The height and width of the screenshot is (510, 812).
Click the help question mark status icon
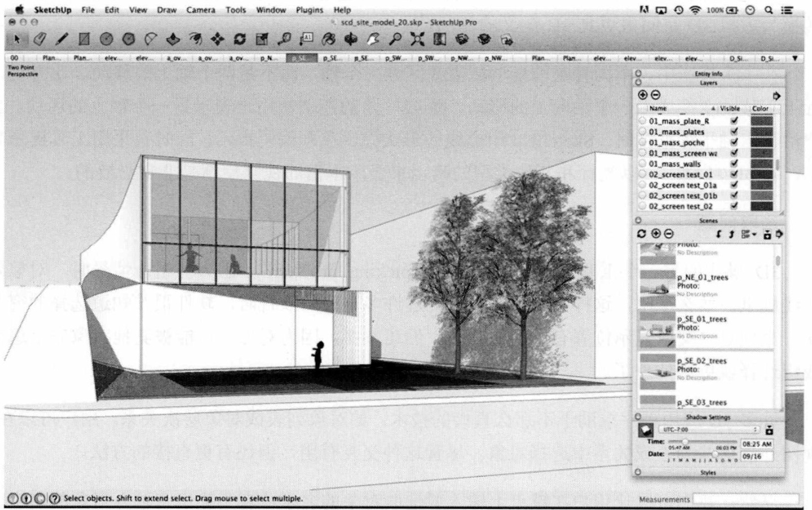point(55,498)
